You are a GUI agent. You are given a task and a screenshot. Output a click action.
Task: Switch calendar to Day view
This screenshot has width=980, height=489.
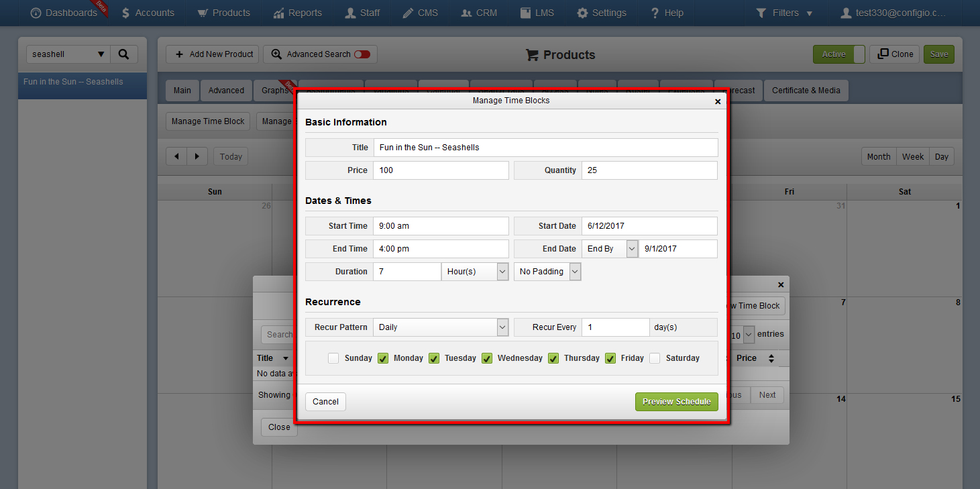[x=942, y=156]
